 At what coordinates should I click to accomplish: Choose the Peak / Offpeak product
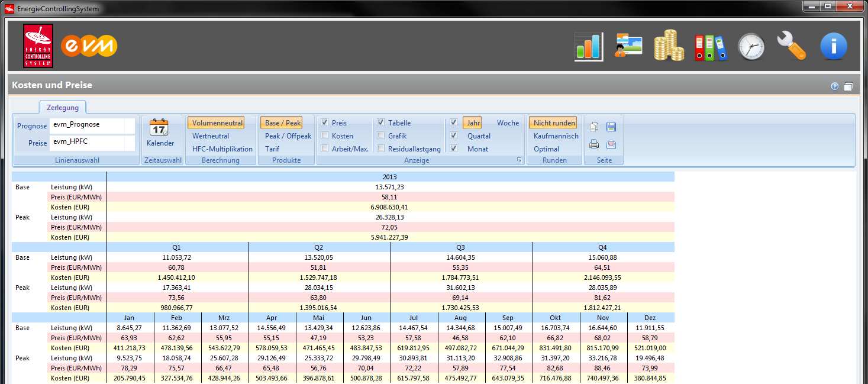[288, 136]
